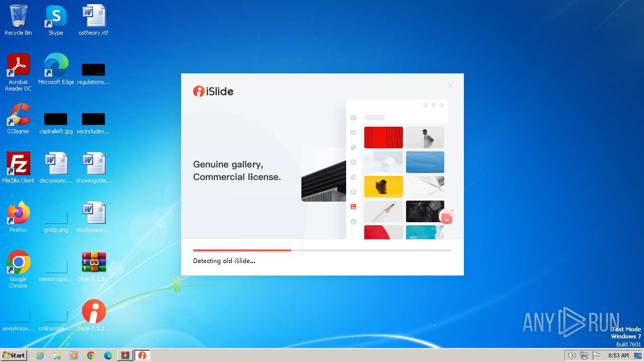Open the showingolde... Word document
The height and width of the screenshot is (362, 644).
point(94,168)
